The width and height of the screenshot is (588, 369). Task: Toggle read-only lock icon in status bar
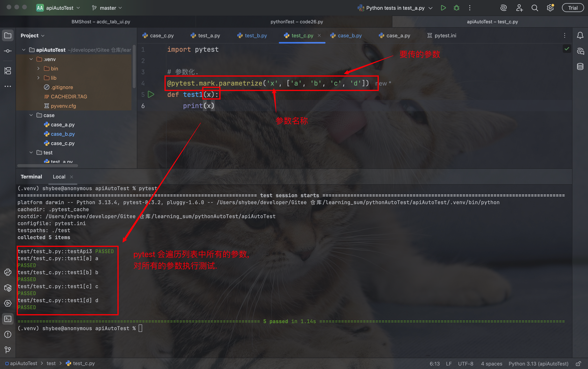(x=578, y=364)
